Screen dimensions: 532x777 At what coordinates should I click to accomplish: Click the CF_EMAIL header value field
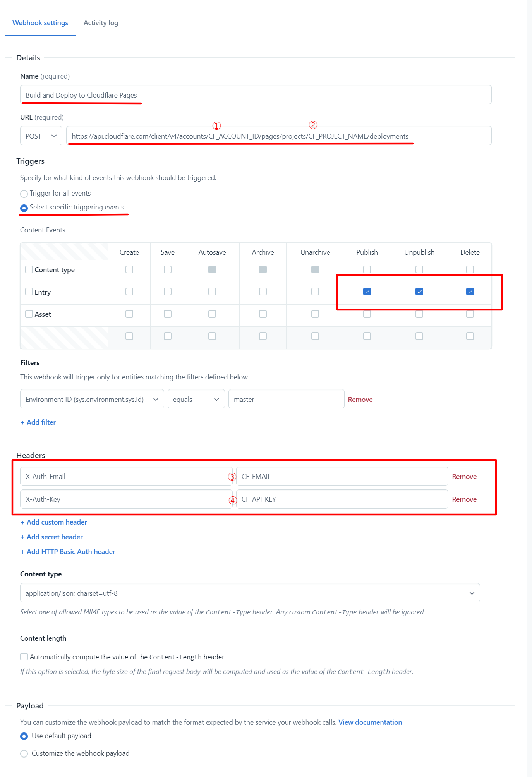point(342,476)
